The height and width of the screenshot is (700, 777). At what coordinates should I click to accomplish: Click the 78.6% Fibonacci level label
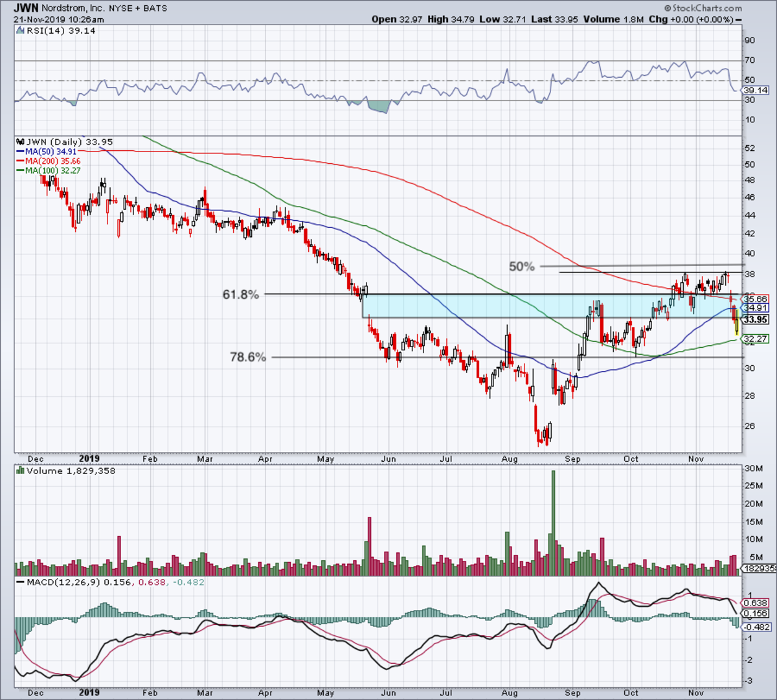click(248, 357)
